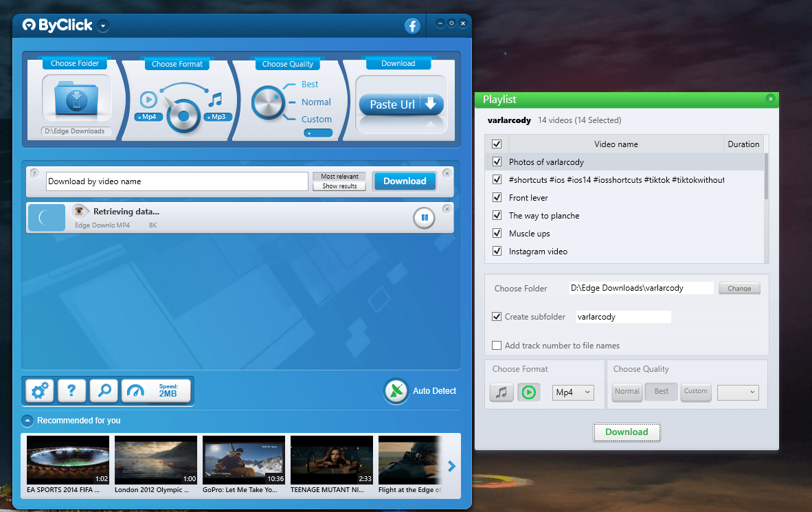
Task: Disable the Create subfolder checkbox
Action: coord(497,317)
